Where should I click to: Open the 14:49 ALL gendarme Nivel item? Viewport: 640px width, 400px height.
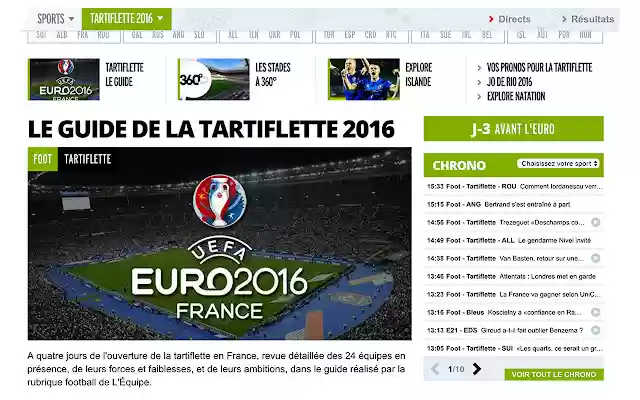[x=514, y=240]
